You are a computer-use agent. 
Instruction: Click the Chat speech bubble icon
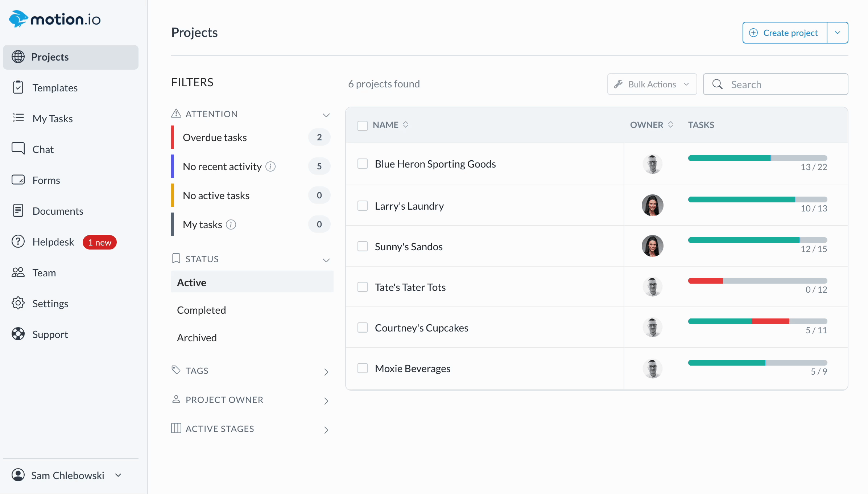pyautogui.click(x=18, y=149)
